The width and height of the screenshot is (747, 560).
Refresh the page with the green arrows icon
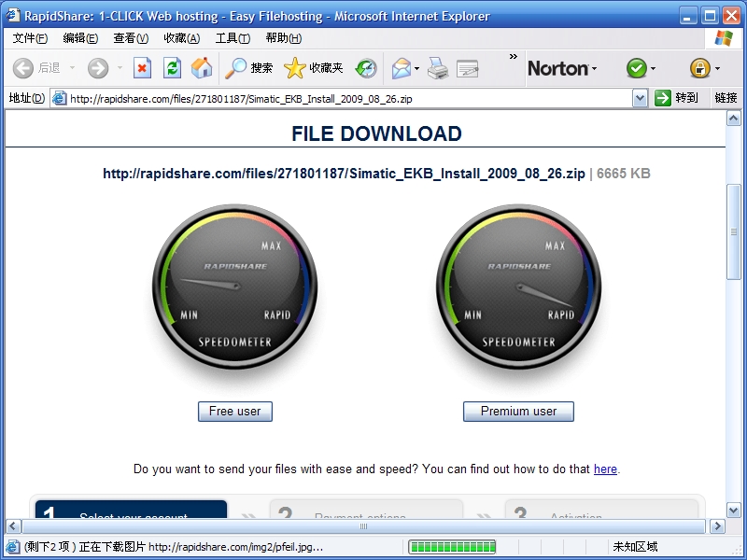(172, 68)
